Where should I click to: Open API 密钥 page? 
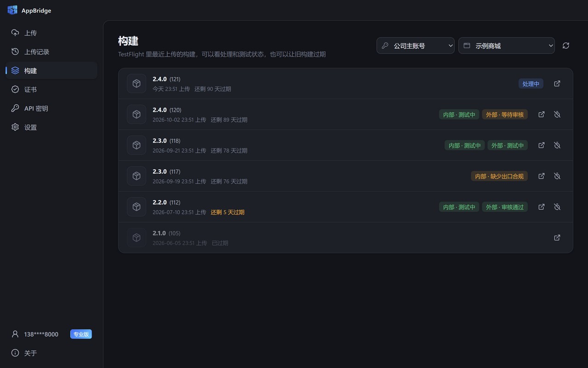point(51,109)
